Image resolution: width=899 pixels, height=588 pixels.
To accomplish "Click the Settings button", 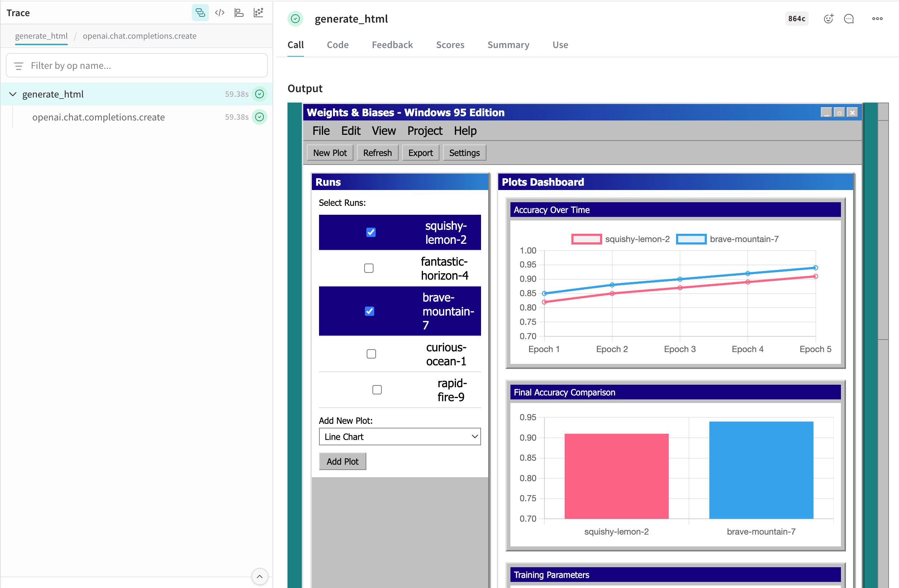I will [x=464, y=153].
